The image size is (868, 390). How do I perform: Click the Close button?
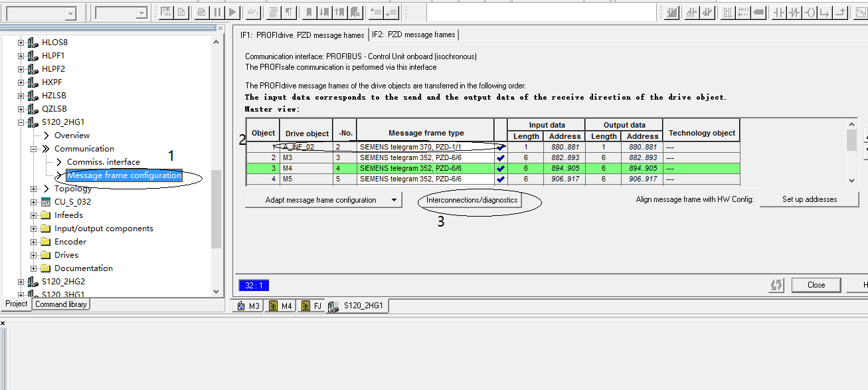[x=816, y=285]
